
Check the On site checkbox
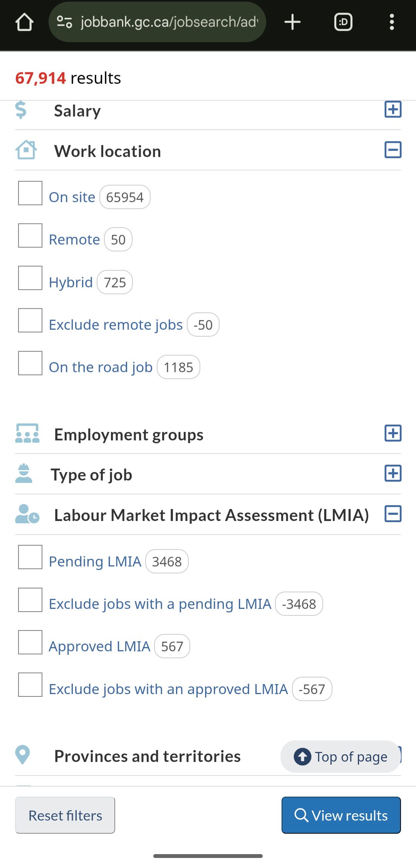click(30, 193)
